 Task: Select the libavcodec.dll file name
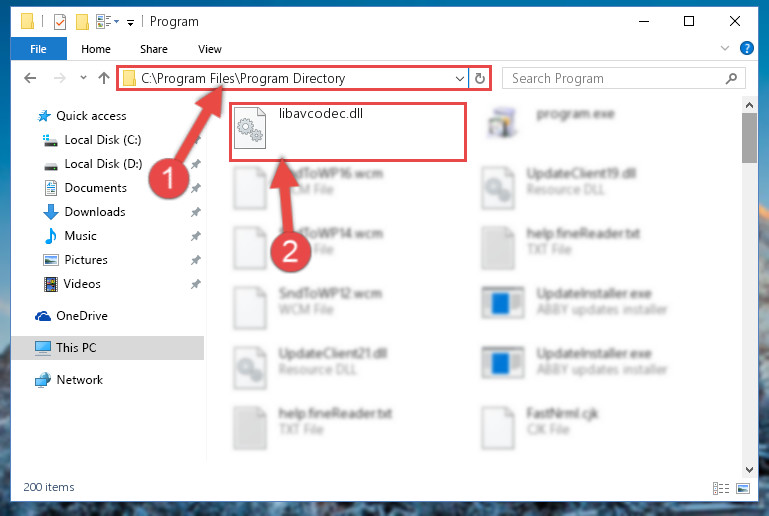321,114
